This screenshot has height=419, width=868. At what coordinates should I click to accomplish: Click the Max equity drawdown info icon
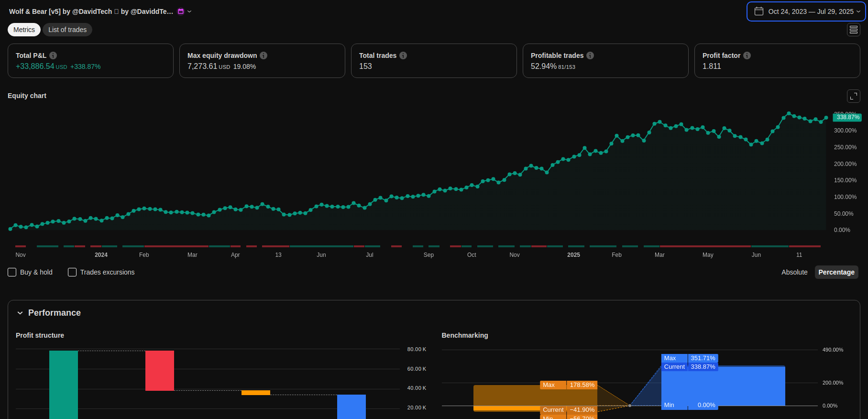click(x=264, y=55)
